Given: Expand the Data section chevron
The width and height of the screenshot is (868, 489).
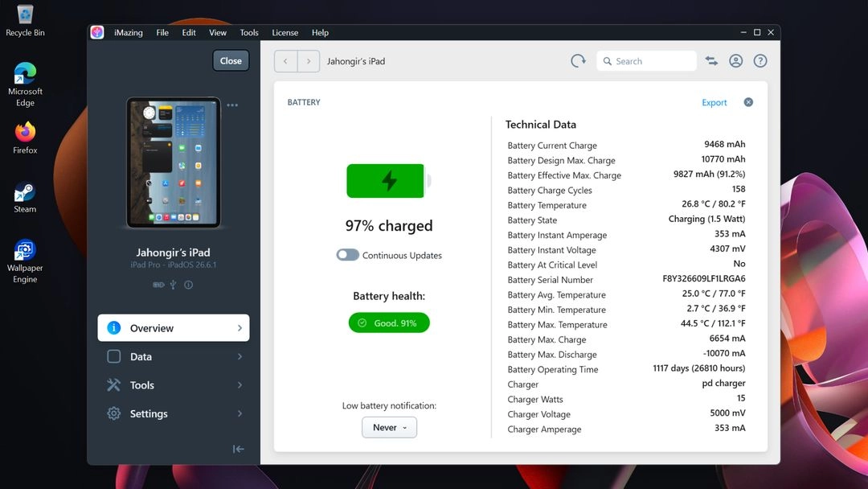Looking at the screenshot, I should 240,356.
